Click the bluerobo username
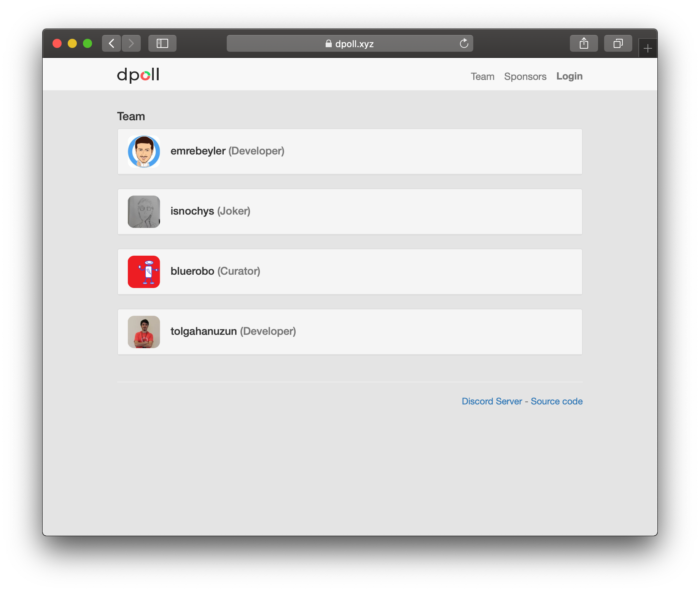The width and height of the screenshot is (700, 592). [x=192, y=271]
